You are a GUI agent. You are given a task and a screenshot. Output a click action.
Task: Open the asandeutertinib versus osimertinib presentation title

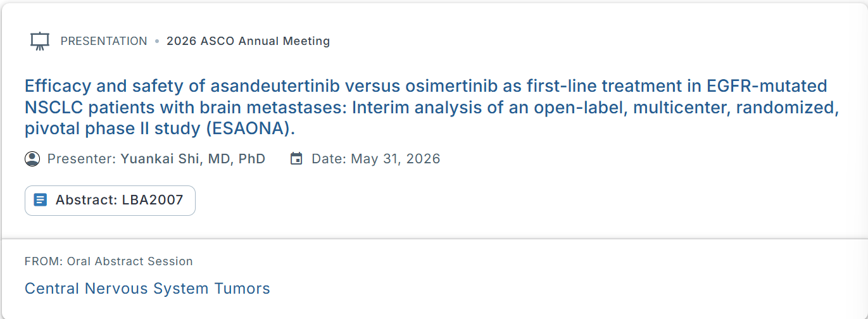[425, 107]
